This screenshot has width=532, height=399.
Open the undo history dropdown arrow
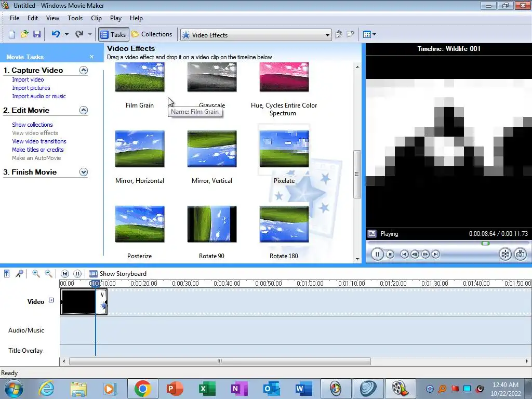[66, 34]
